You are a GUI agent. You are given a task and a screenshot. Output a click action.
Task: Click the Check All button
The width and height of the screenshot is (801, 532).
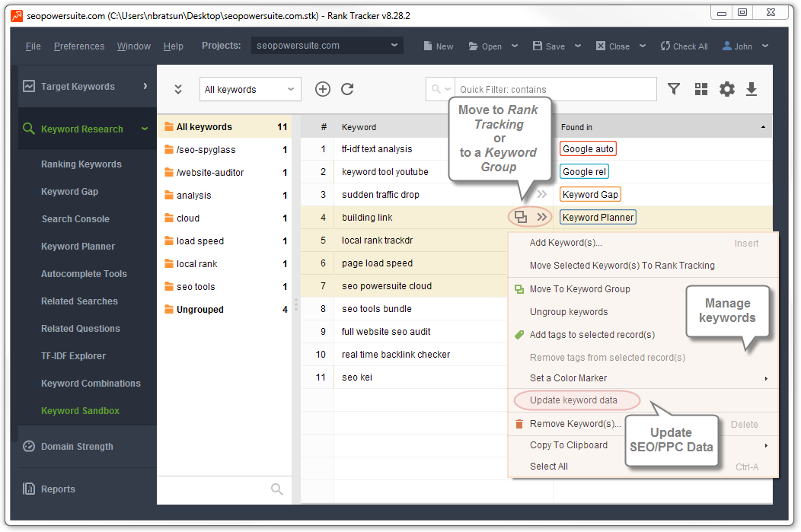coord(684,46)
